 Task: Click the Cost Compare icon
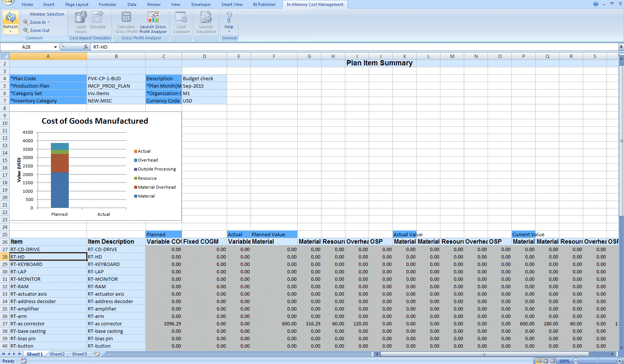click(181, 17)
